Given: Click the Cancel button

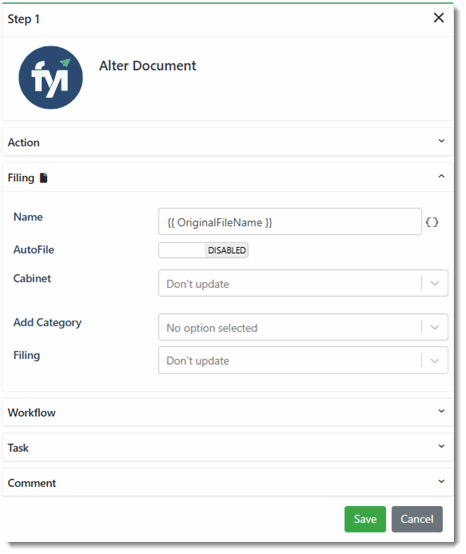Looking at the screenshot, I should tap(417, 519).
